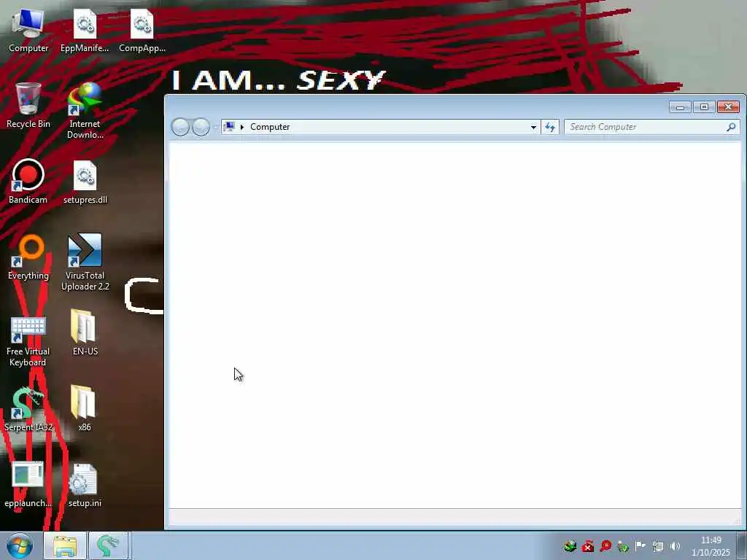Expand the arrow before Computer breadcrumb
747x560 pixels.
pos(242,127)
